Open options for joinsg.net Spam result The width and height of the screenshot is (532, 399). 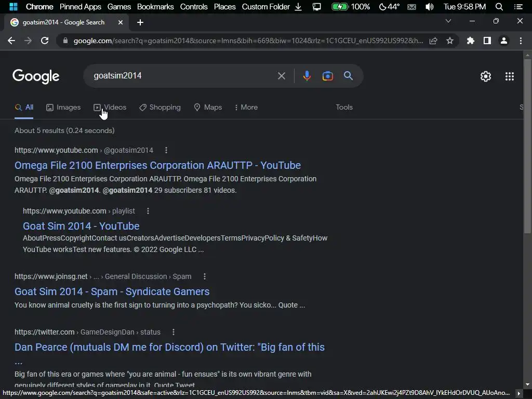point(204,276)
